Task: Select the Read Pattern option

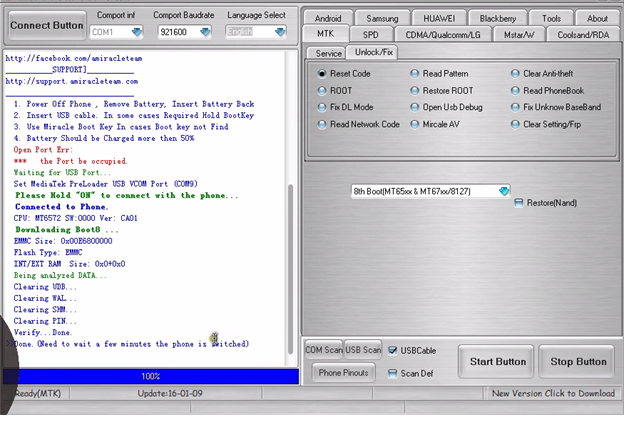Action: click(415, 74)
